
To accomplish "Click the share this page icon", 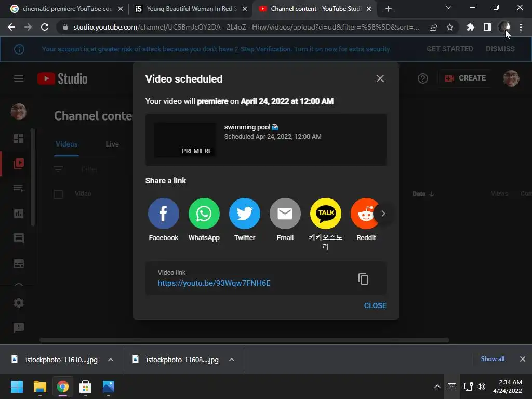I will click(433, 28).
